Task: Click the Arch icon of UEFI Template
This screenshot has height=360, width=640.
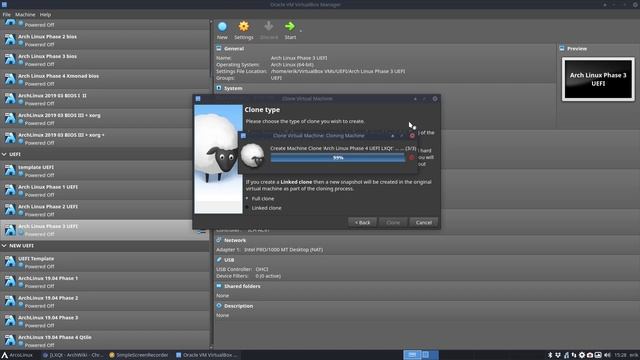Action: (10, 262)
